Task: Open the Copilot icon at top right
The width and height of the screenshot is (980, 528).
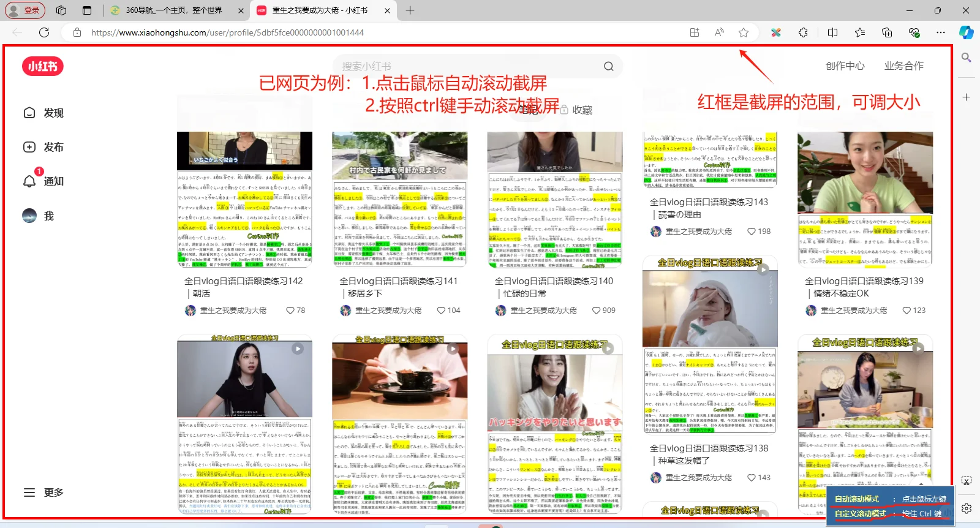Action: (967, 32)
